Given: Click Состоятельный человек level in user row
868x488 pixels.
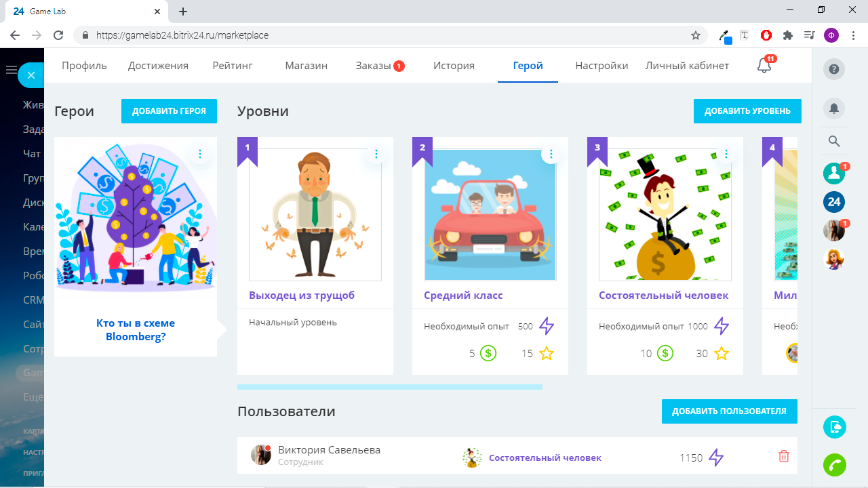Looking at the screenshot, I should 545,457.
